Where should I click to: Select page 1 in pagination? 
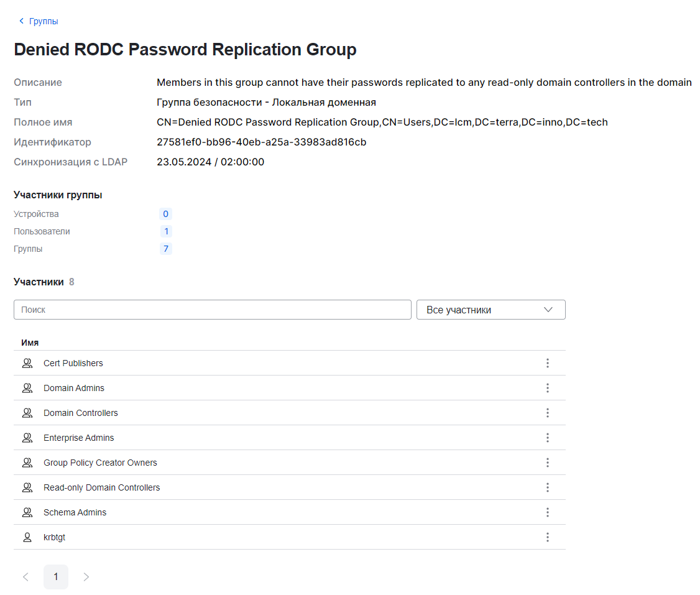tap(56, 577)
